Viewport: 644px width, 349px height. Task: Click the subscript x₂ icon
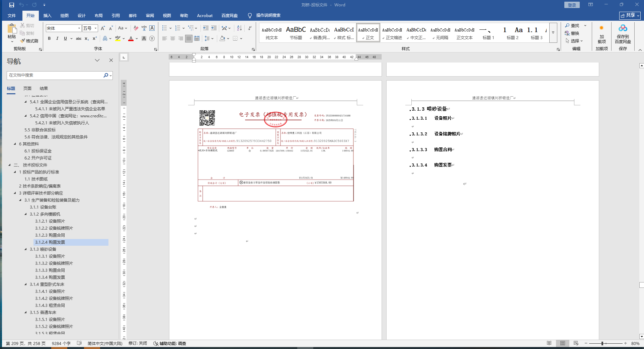[x=87, y=38]
